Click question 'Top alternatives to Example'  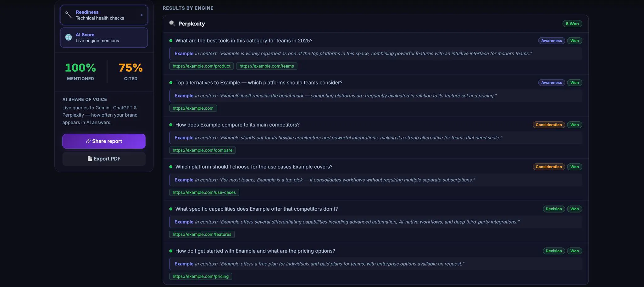[x=259, y=83]
